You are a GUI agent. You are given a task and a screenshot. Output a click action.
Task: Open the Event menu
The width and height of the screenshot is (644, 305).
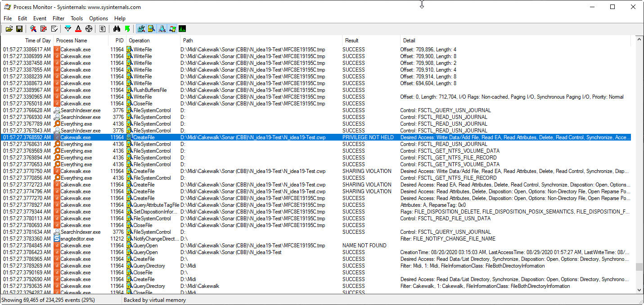40,18
